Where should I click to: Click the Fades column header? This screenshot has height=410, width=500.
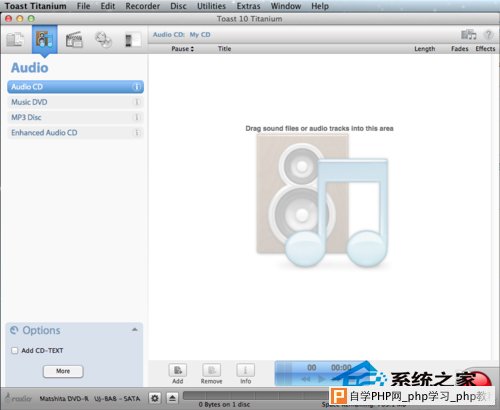[x=459, y=49]
